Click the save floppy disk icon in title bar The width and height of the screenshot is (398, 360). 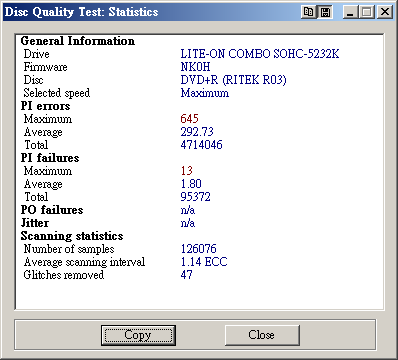point(325,12)
